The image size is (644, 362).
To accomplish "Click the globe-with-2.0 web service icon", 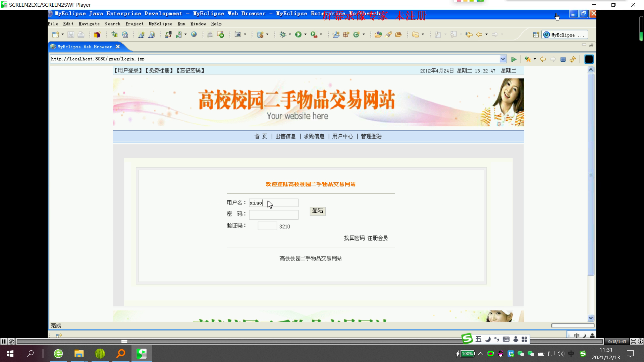I will [125, 35].
